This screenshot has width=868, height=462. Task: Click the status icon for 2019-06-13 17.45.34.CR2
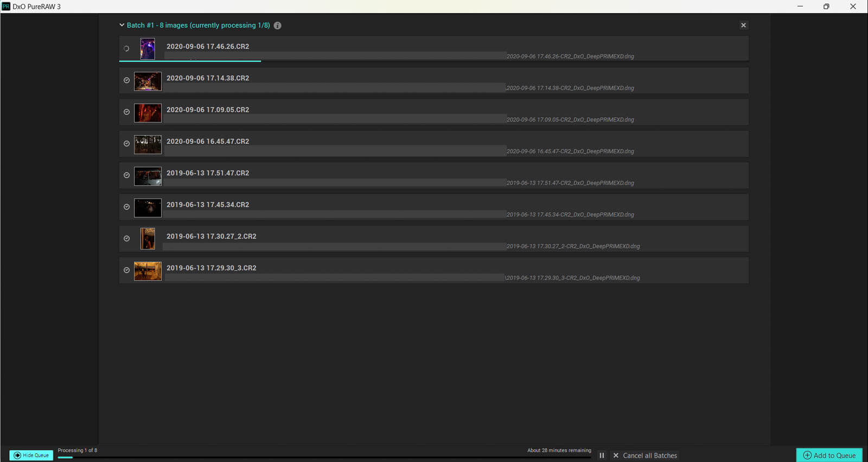[x=126, y=207]
